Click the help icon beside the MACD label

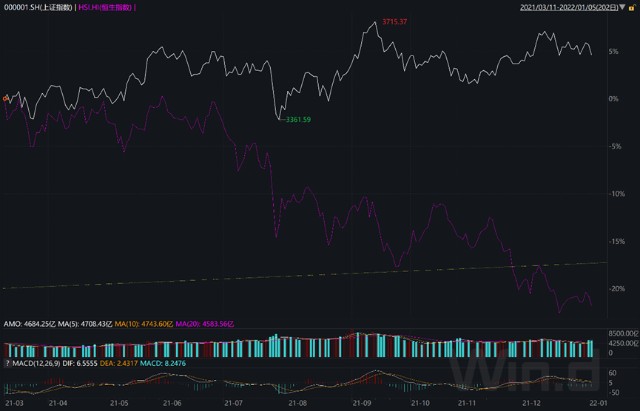(x=6, y=363)
